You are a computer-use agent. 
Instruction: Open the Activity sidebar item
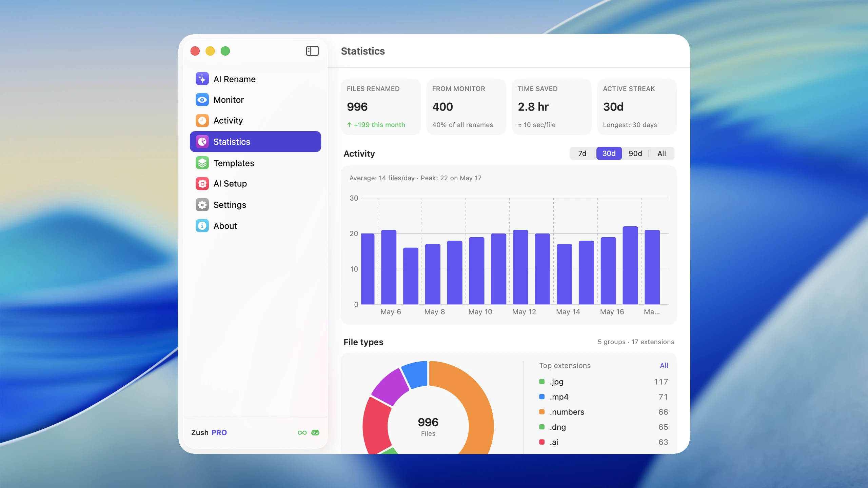pos(255,121)
